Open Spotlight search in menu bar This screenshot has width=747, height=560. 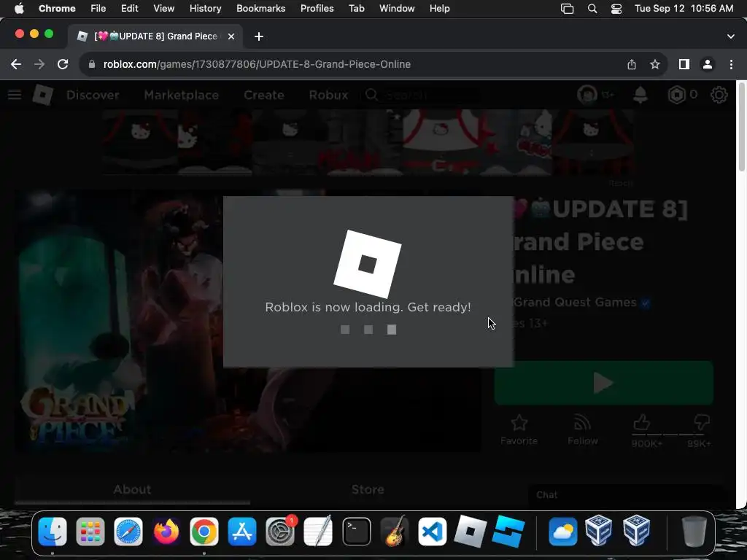[592, 9]
